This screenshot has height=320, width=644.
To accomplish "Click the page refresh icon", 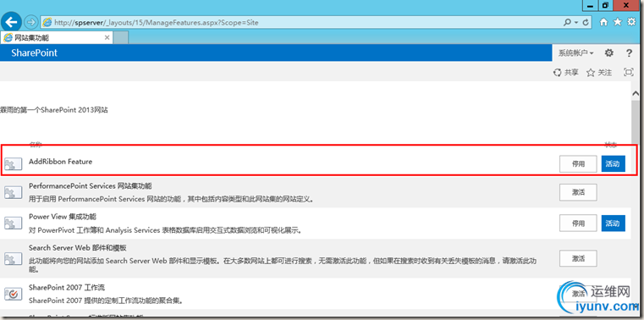I will (x=586, y=22).
